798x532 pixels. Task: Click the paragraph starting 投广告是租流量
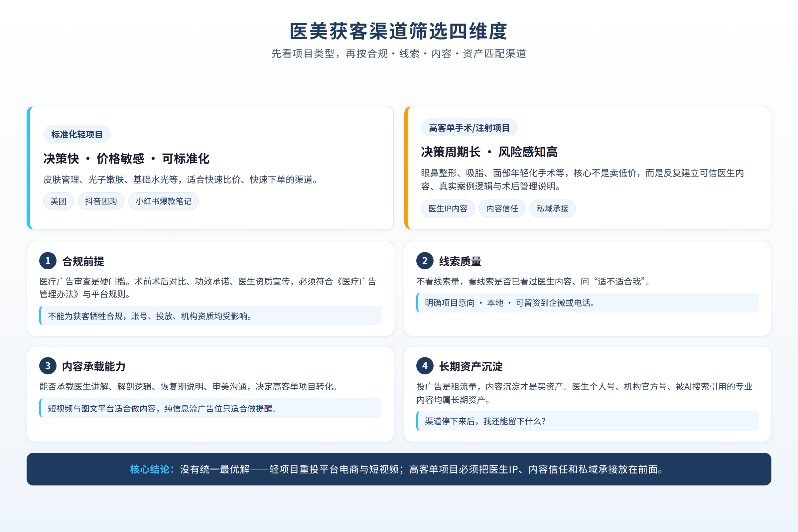(x=584, y=393)
